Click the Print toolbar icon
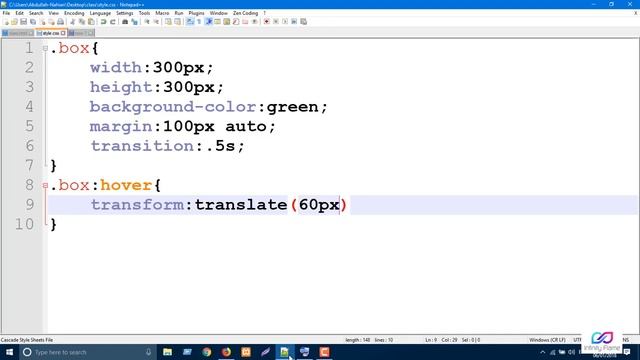The height and width of the screenshot is (360, 640). pyautogui.click(x=60, y=22)
